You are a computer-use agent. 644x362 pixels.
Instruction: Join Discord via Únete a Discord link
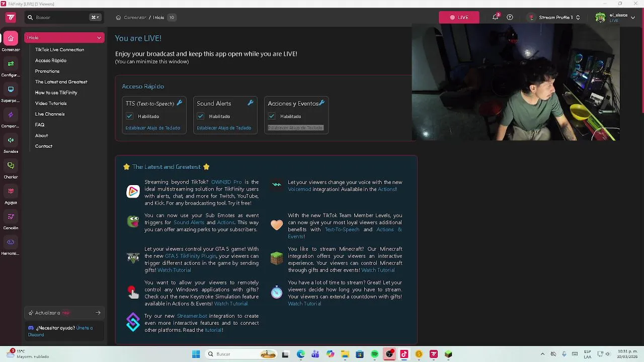[60, 331]
